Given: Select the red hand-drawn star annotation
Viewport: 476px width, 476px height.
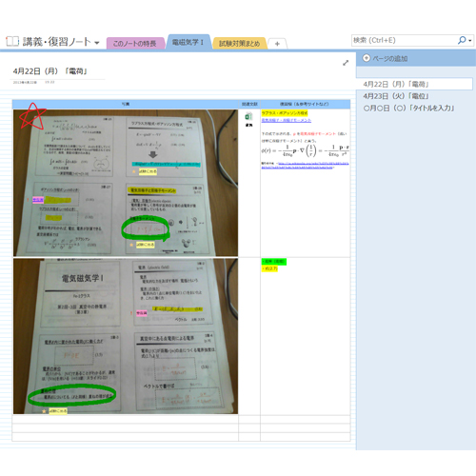Looking at the screenshot, I should (x=32, y=116).
